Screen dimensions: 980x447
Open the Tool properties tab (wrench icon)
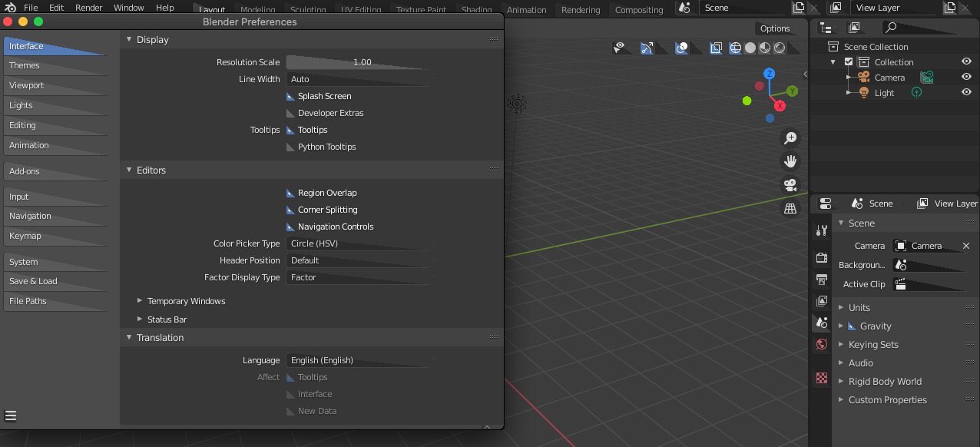click(822, 230)
